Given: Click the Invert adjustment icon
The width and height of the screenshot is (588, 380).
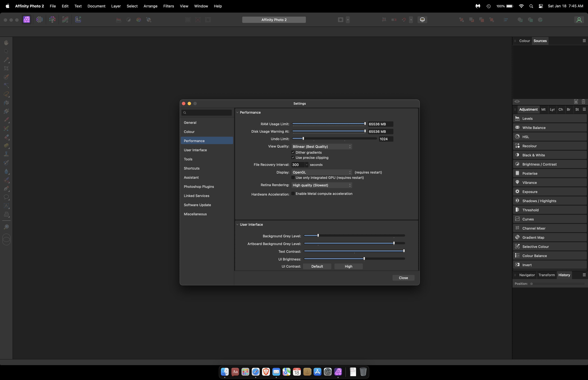Looking at the screenshot, I should [517, 265].
